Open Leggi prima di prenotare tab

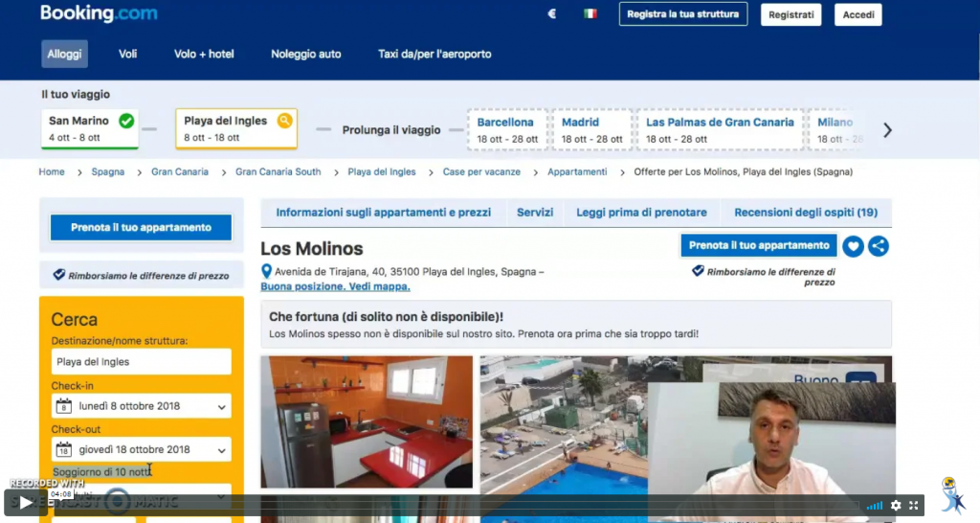(641, 213)
